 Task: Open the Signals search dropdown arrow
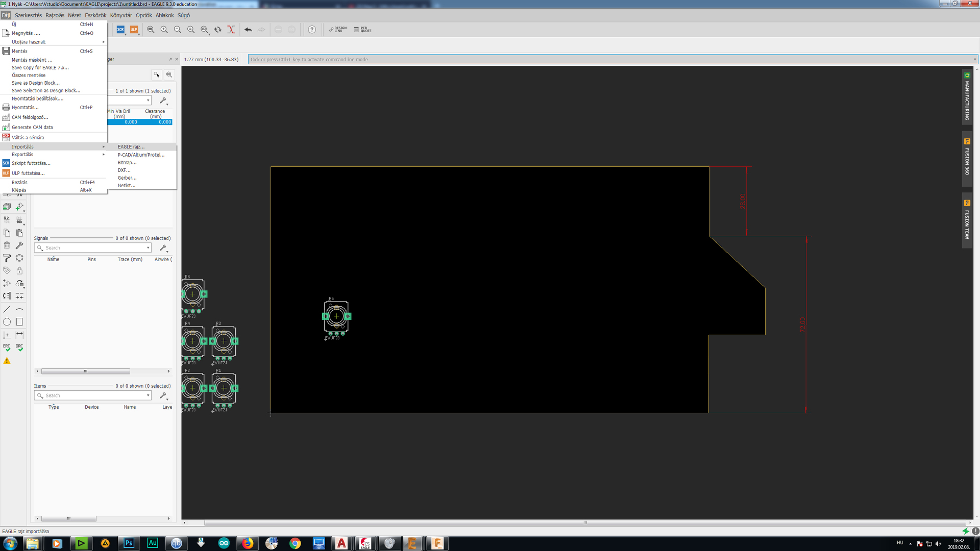click(148, 248)
